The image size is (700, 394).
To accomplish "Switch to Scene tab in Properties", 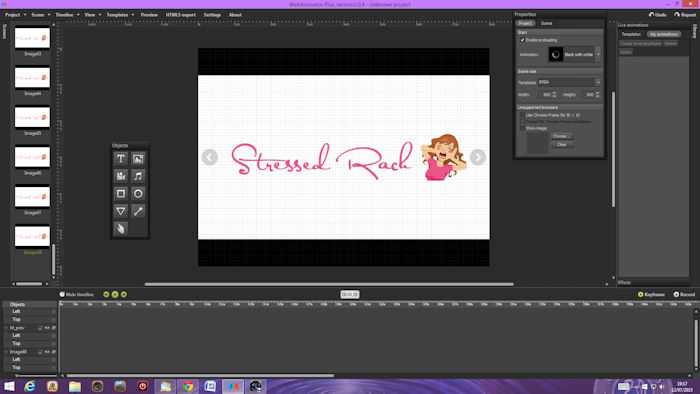I will coord(546,23).
